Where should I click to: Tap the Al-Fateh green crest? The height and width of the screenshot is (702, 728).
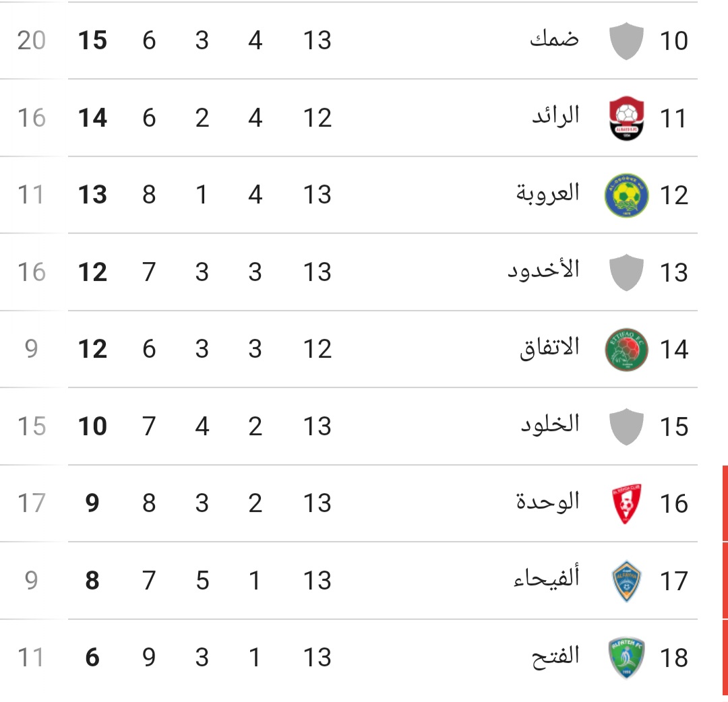coord(626,658)
